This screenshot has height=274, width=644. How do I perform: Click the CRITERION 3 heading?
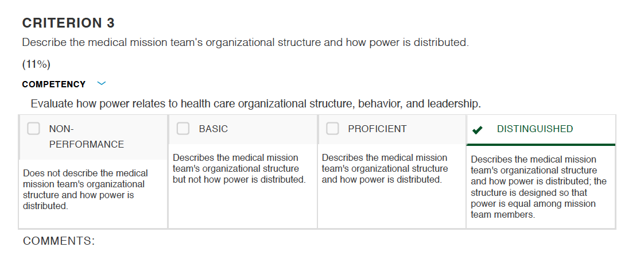pos(68,23)
